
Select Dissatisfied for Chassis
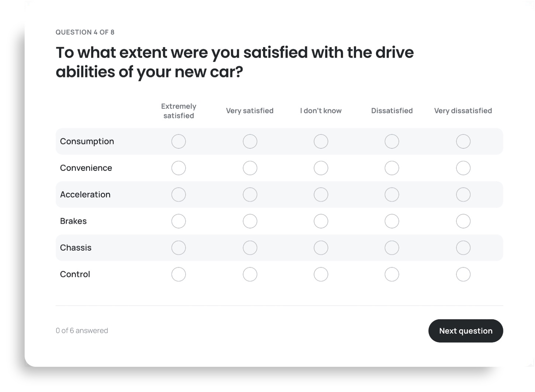pos(392,248)
